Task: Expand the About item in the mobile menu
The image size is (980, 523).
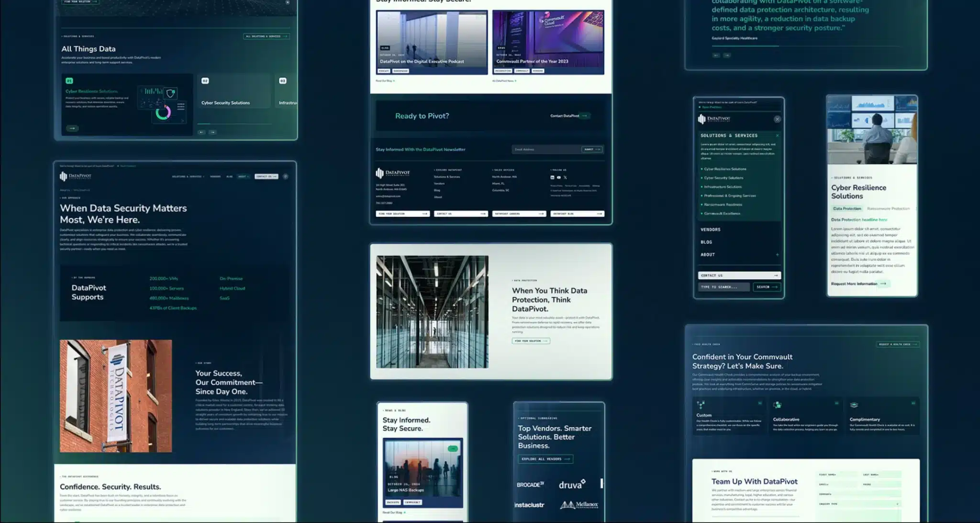Action: point(777,255)
